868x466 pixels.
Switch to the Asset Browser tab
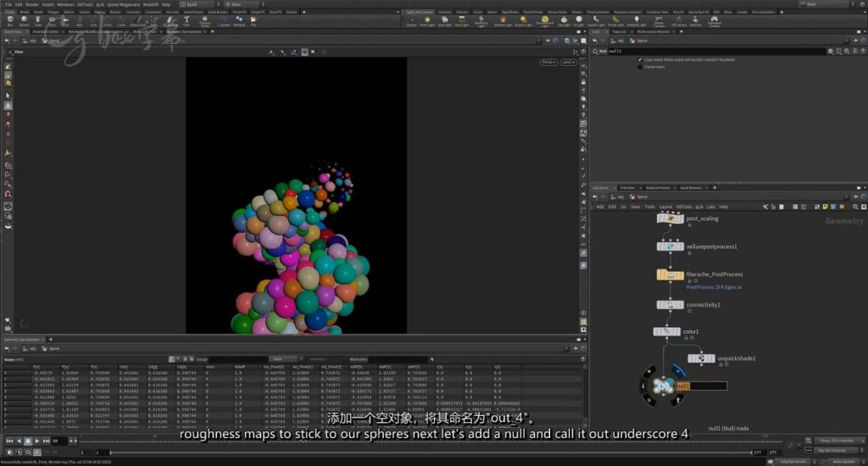tap(690, 187)
